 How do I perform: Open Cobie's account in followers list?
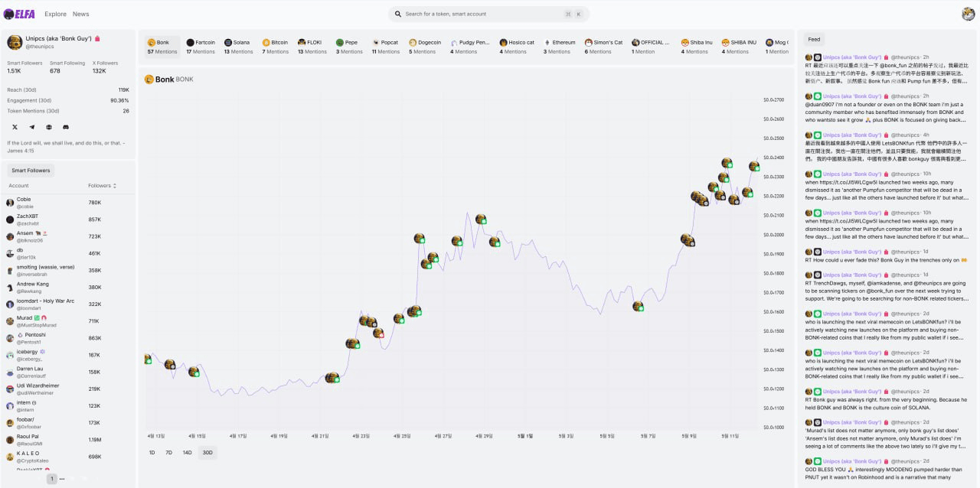point(25,203)
